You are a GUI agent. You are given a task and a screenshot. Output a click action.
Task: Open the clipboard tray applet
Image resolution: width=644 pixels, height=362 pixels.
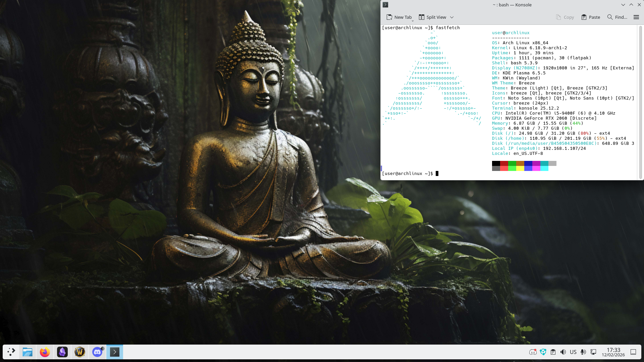click(x=553, y=352)
